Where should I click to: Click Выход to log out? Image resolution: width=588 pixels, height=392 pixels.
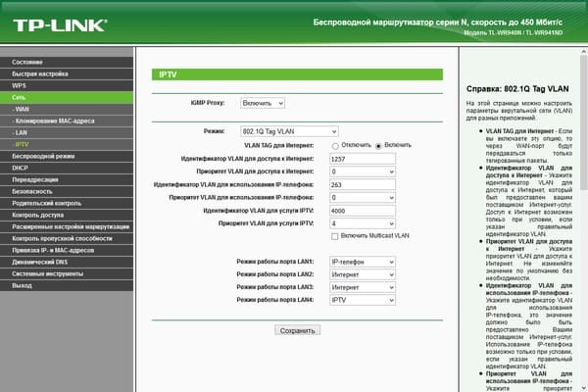[x=67, y=285]
